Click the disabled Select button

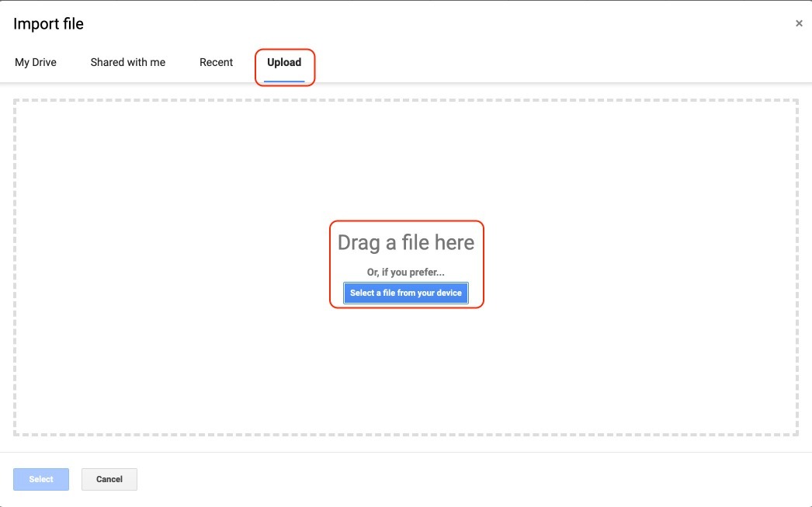pos(41,479)
